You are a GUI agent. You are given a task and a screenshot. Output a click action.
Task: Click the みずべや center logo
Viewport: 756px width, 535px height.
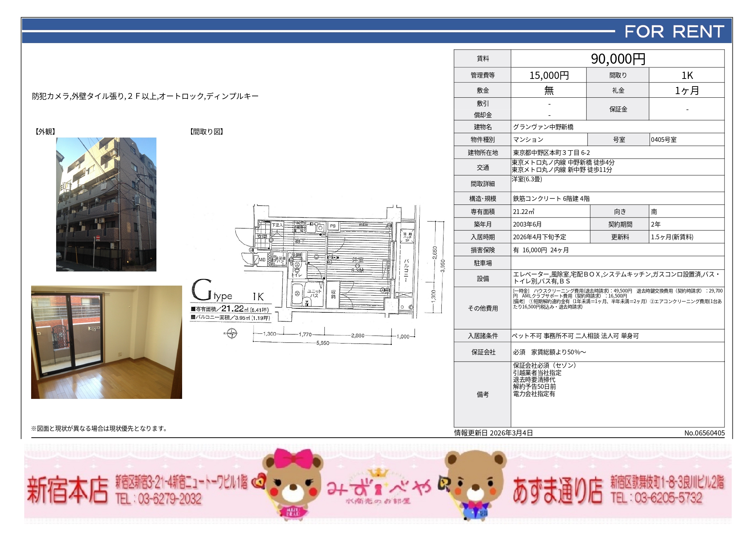point(379,489)
